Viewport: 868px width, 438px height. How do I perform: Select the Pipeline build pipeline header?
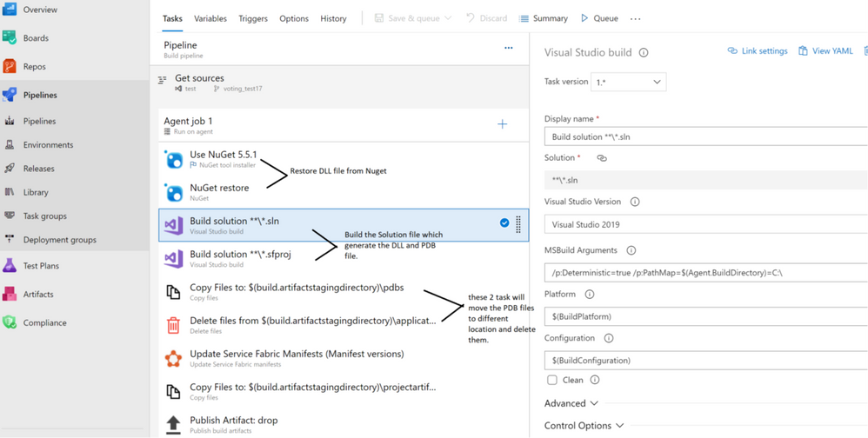339,49
